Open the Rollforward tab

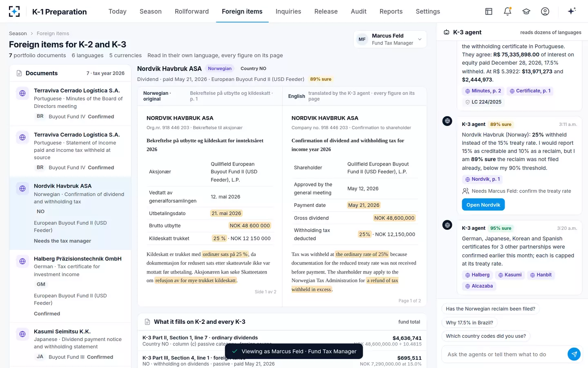coord(192,11)
